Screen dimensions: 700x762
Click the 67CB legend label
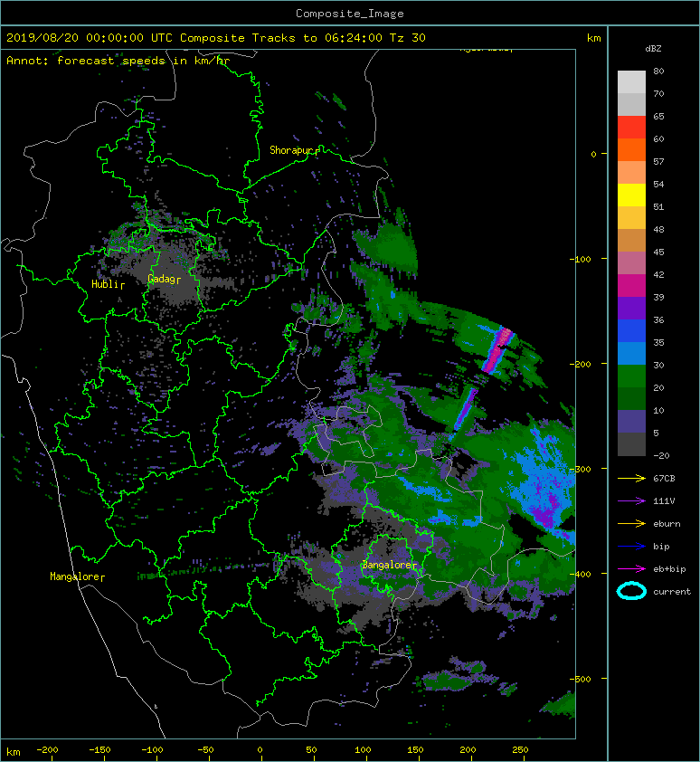664,478
